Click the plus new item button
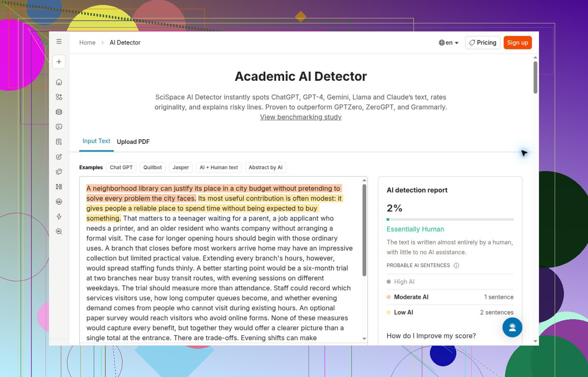This screenshot has width=588, height=377. tap(59, 62)
